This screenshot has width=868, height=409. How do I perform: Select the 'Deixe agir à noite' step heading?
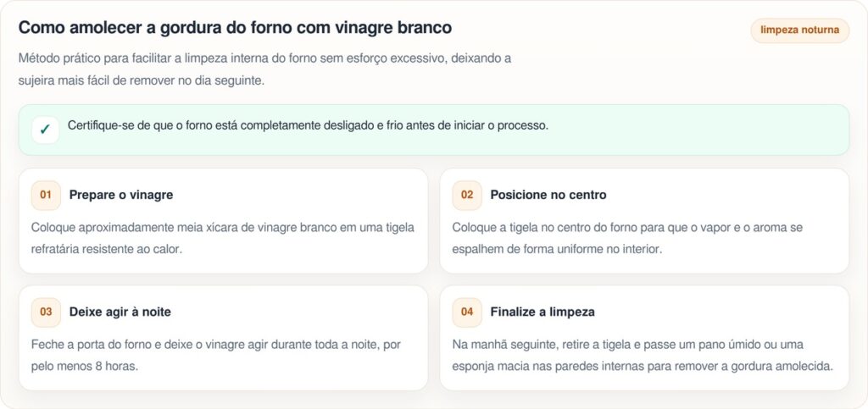click(120, 312)
